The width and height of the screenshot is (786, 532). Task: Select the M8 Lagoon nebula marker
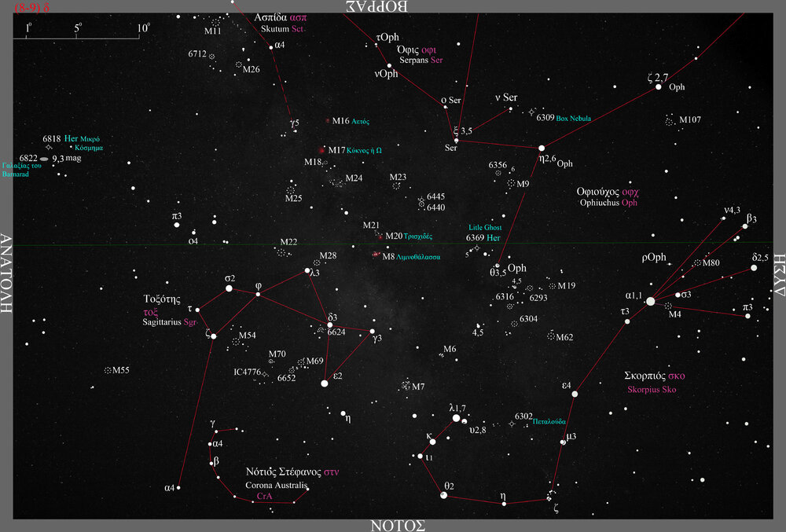click(376, 255)
